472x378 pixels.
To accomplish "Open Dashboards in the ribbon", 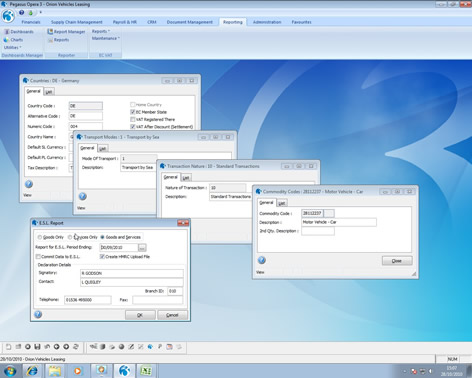I will (x=19, y=32).
